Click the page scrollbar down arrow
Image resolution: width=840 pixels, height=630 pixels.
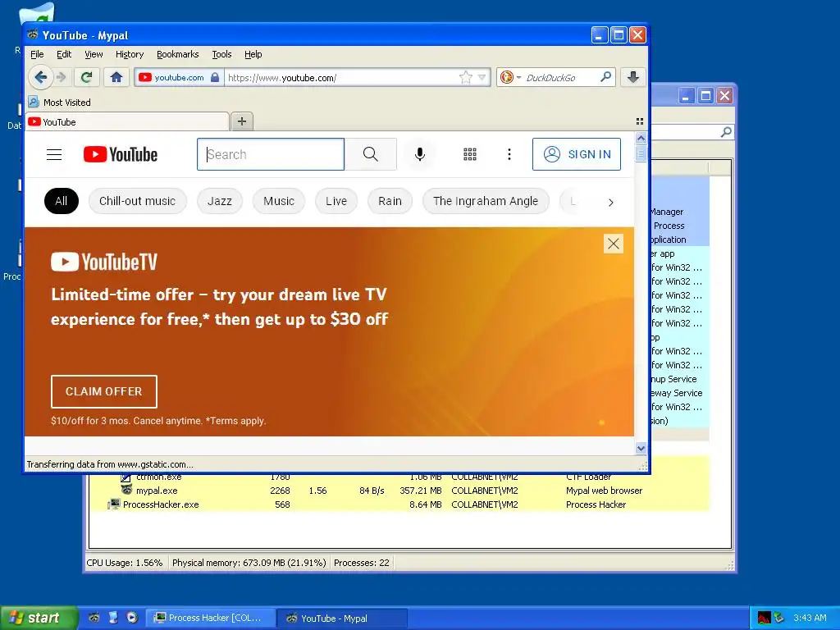641,449
